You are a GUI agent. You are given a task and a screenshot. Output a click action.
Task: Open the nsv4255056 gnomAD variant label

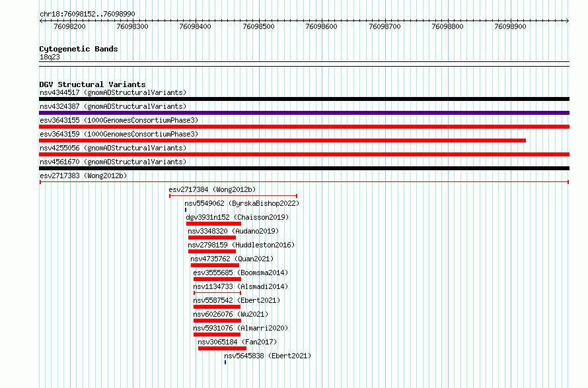(x=113, y=148)
